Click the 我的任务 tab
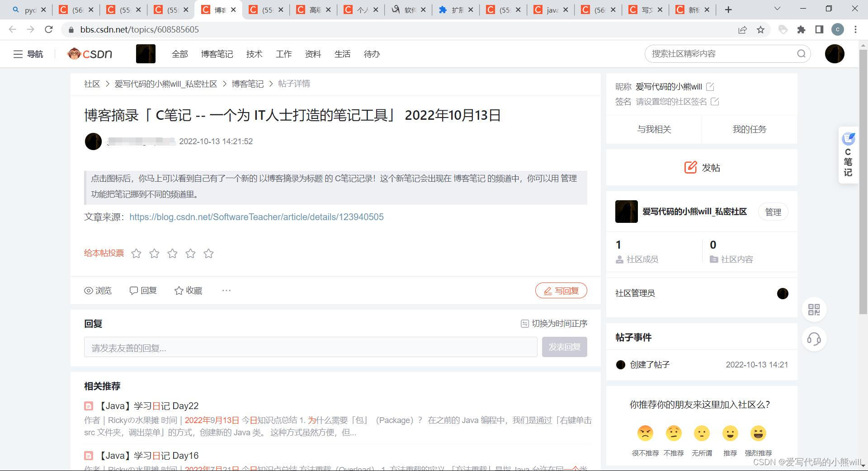Screen dimensions: 868x471 coord(749,129)
